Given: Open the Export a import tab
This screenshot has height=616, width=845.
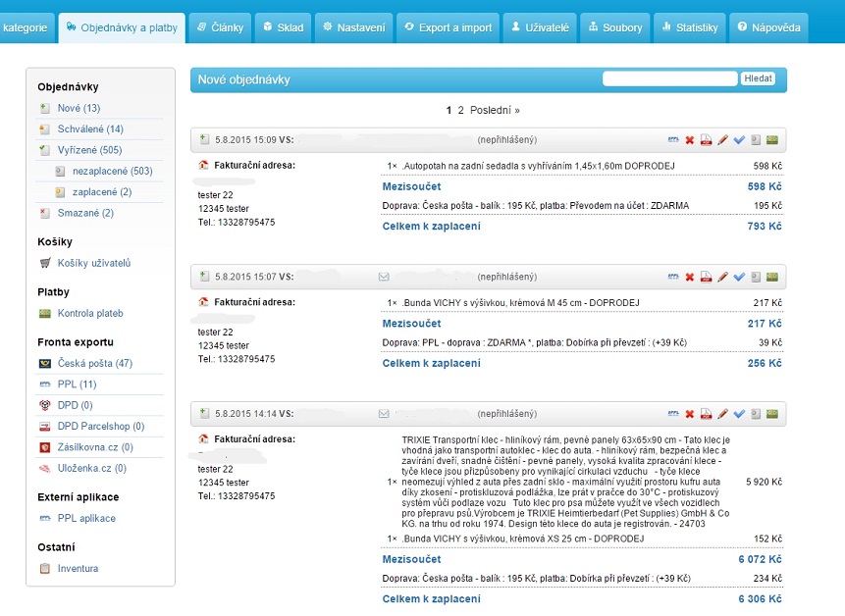Looking at the screenshot, I should tap(449, 27).
